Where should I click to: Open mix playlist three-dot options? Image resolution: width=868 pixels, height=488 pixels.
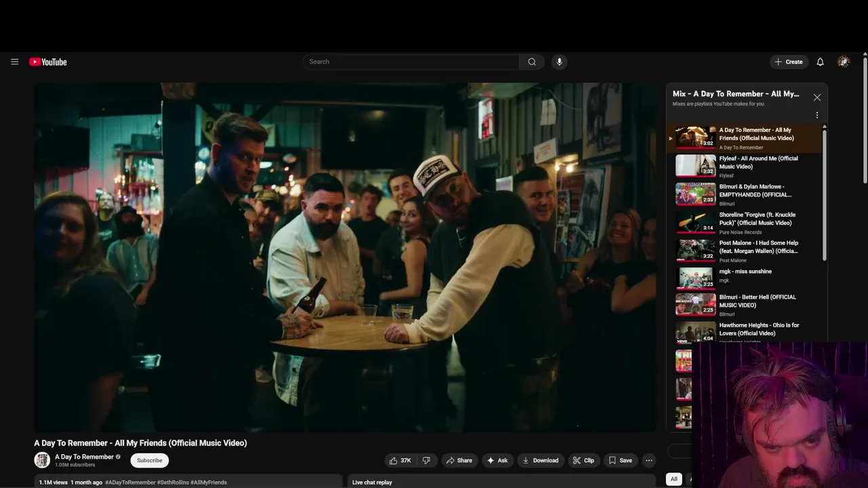pyautogui.click(x=817, y=115)
